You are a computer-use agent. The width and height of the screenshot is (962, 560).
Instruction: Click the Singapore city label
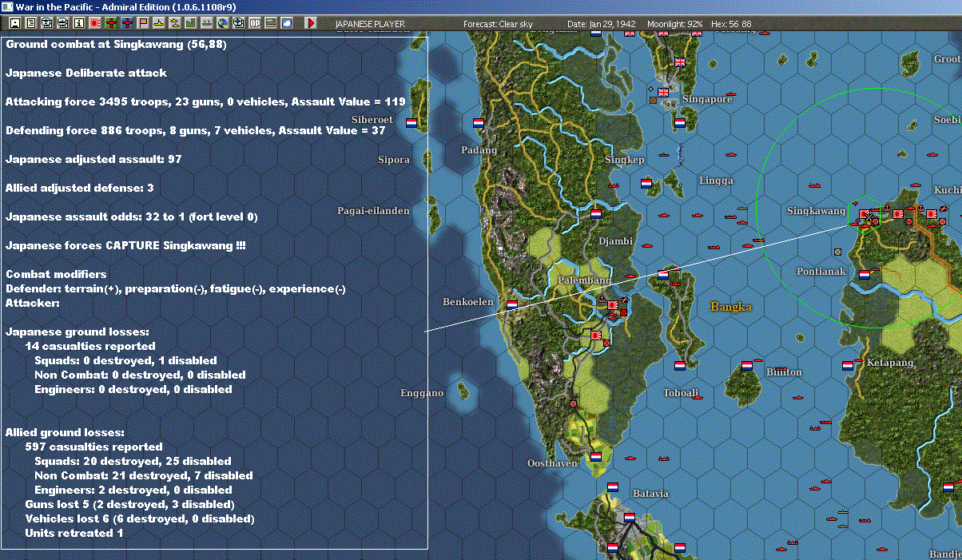coord(707,99)
